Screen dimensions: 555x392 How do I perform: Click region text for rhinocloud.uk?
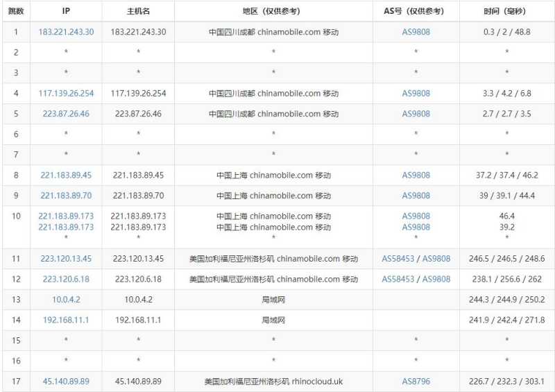point(273,382)
